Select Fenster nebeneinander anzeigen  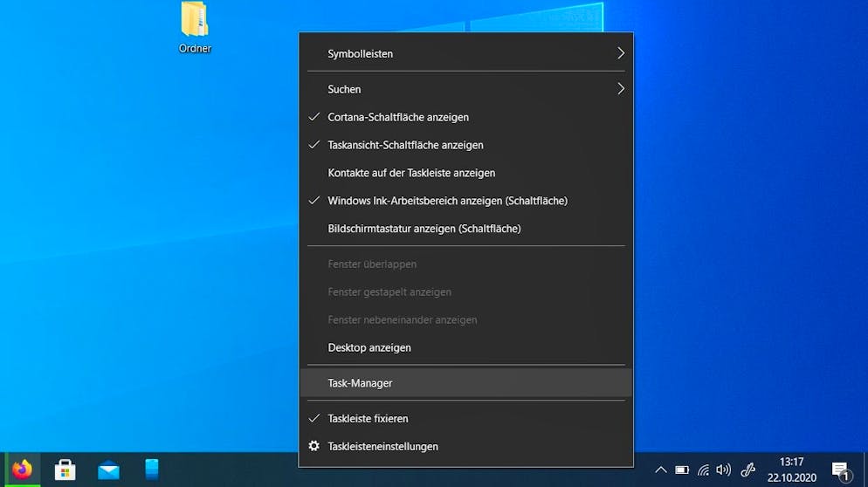pyautogui.click(x=466, y=320)
